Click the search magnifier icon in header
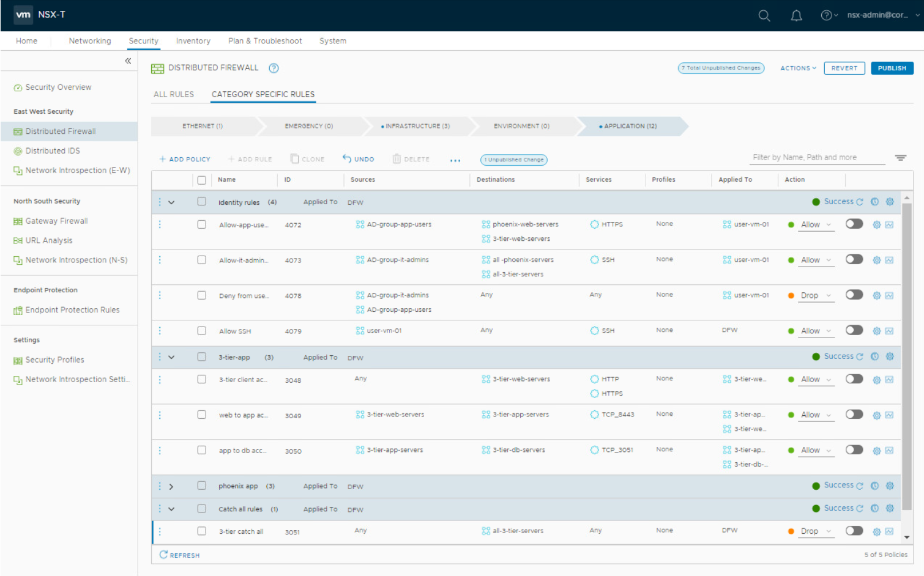Image resolution: width=924 pixels, height=576 pixels. click(764, 15)
